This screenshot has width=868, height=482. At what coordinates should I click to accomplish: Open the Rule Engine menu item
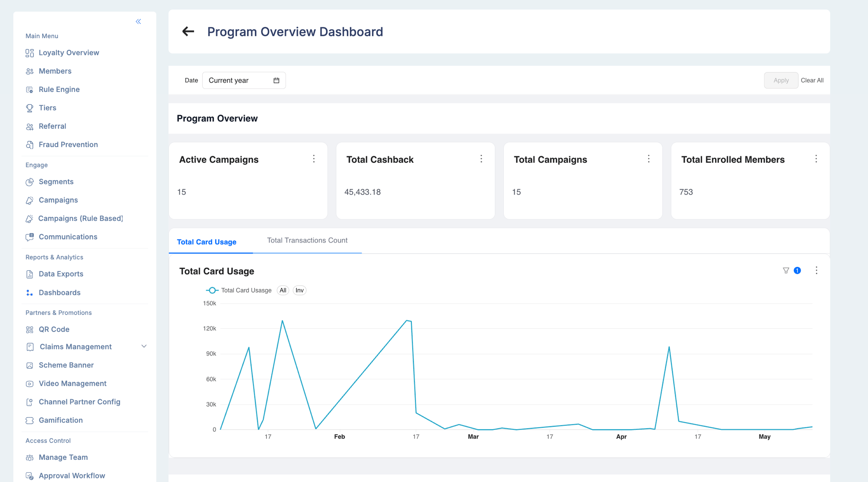(59, 89)
